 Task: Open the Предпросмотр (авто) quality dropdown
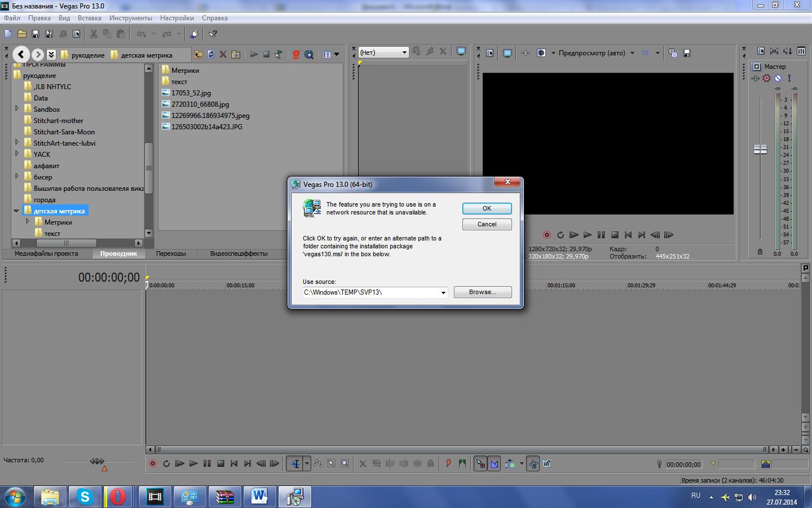632,53
